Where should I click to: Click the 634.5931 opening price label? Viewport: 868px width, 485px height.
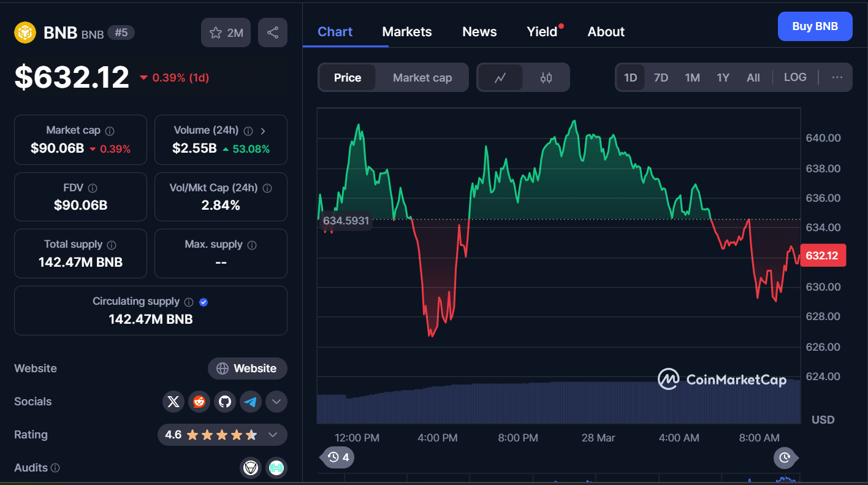pos(346,220)
